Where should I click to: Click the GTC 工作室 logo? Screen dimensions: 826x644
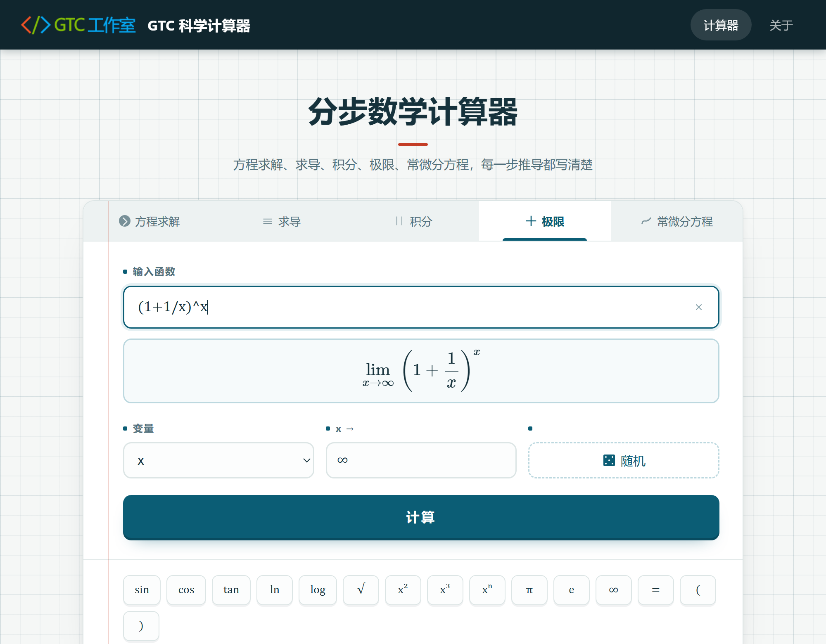[78, 25]
